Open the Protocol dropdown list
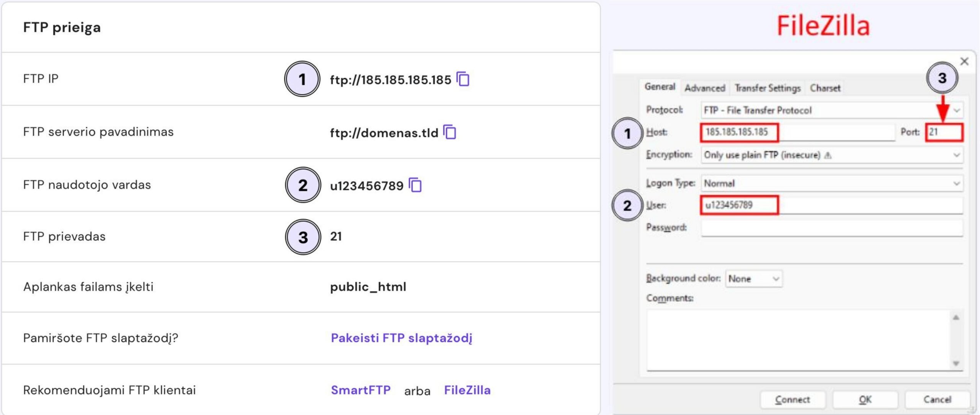The width and height of the screenshot is (980, 415). (x=957, y=111)
